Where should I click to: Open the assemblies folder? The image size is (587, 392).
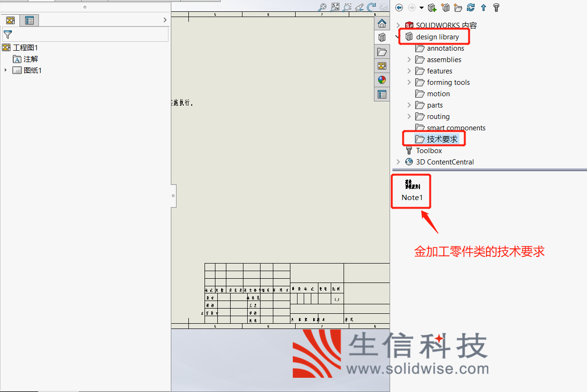point(444,60)
